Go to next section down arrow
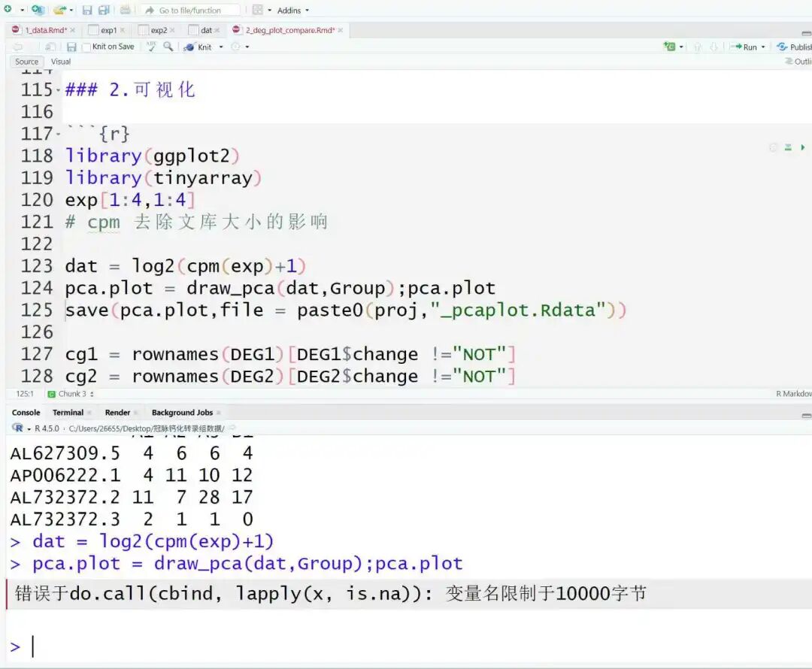 pyautogui.click(x=714, y=47)
